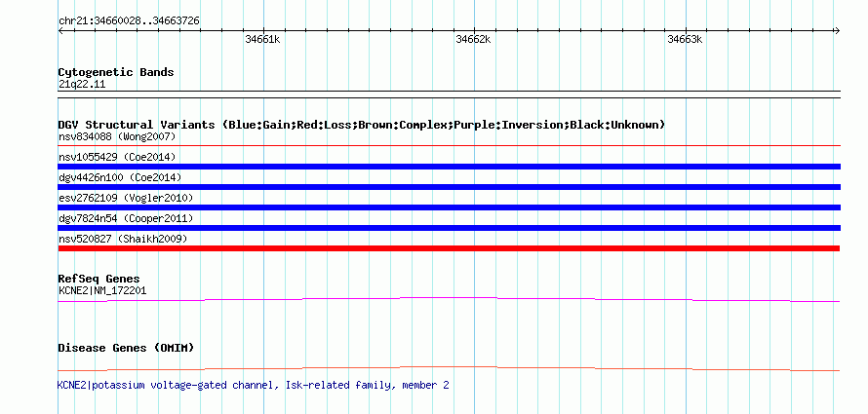Image resolution: width=868 pixels, height=414 pixels.
Task: Click the blue gain bar for esv2762109
Action: click(450, 207)
